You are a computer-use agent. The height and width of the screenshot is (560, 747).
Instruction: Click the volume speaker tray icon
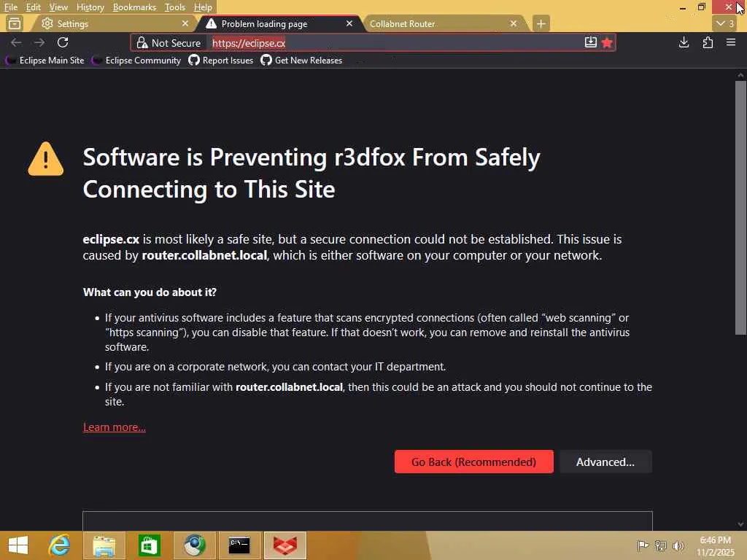coord(678,545)
